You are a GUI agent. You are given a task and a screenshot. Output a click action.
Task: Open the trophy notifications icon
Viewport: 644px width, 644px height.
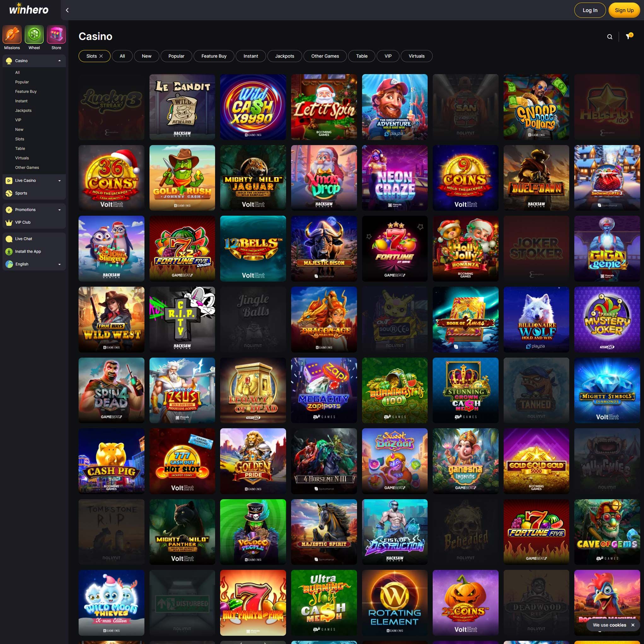(x=629, y=36)
